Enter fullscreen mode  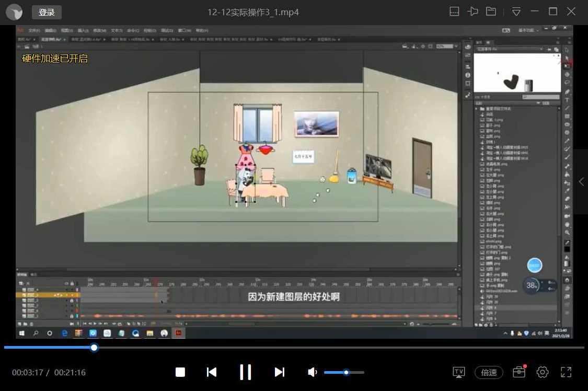click(x=566, y=372)
